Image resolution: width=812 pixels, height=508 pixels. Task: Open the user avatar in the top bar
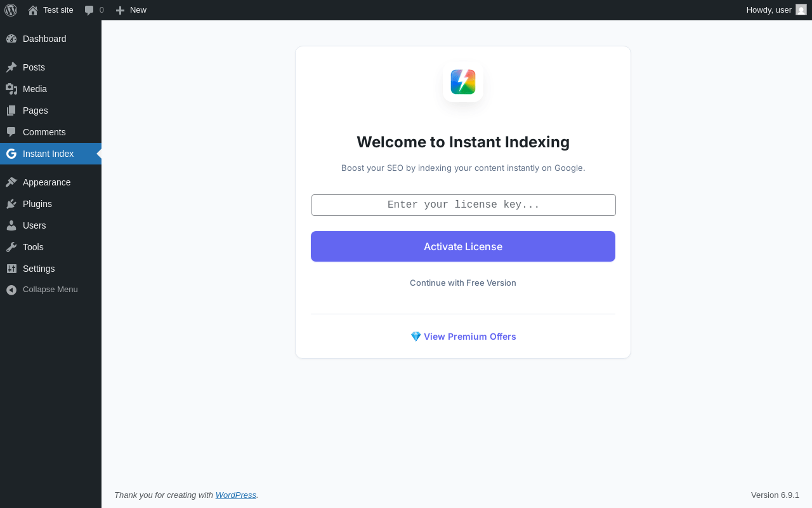(801, 10)
